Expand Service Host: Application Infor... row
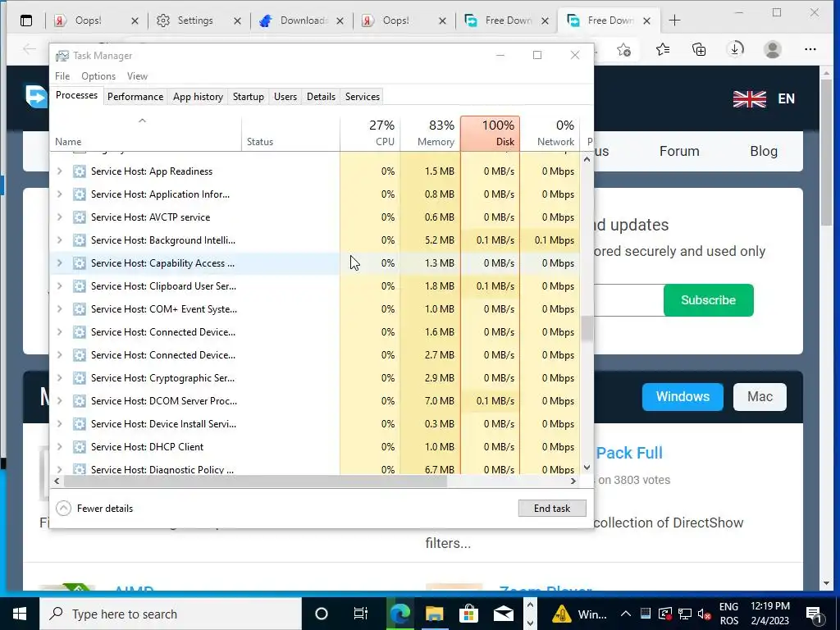The image size is (840, 630). [x=59, y=194]
